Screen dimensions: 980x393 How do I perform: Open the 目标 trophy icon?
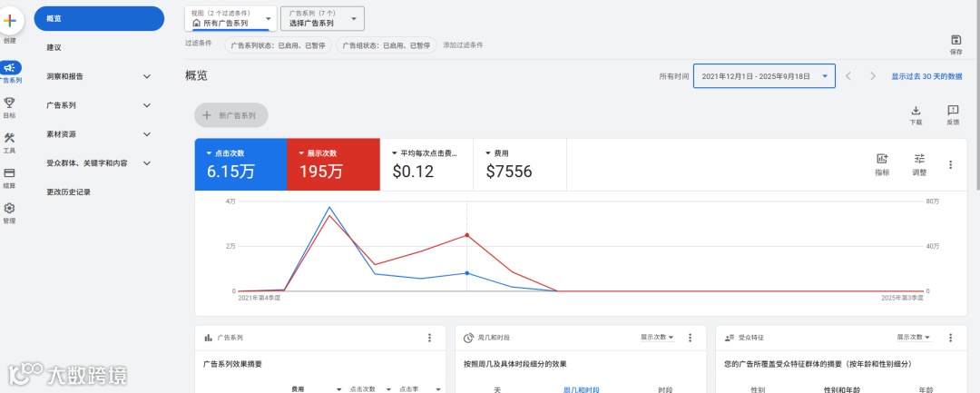click(9, 103)
